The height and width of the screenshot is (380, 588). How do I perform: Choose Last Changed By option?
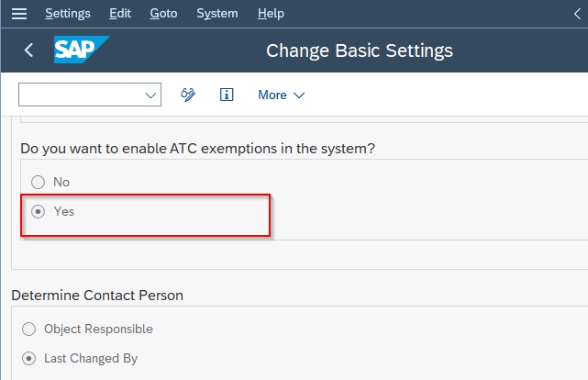coord(28,358)
